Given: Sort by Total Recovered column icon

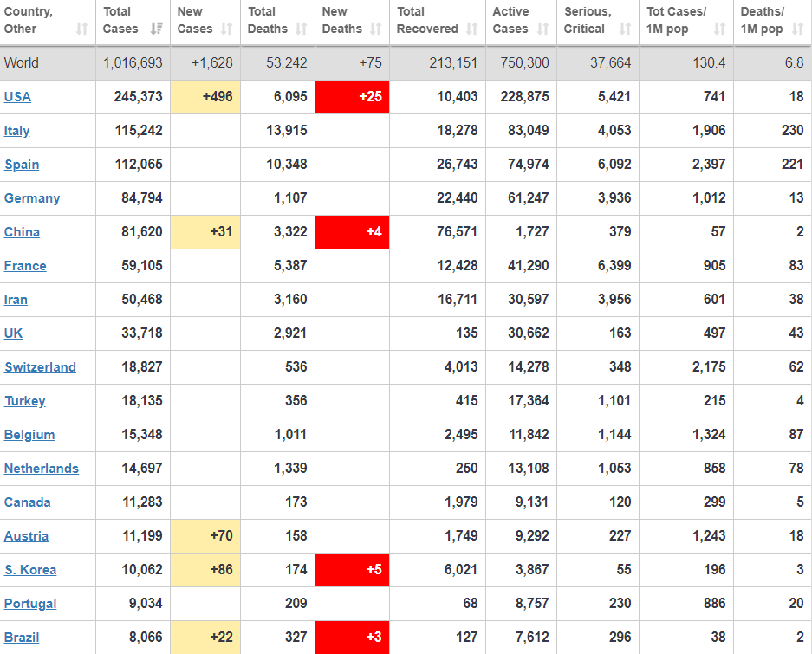Looking at the screenshot, I should [472, 29].
